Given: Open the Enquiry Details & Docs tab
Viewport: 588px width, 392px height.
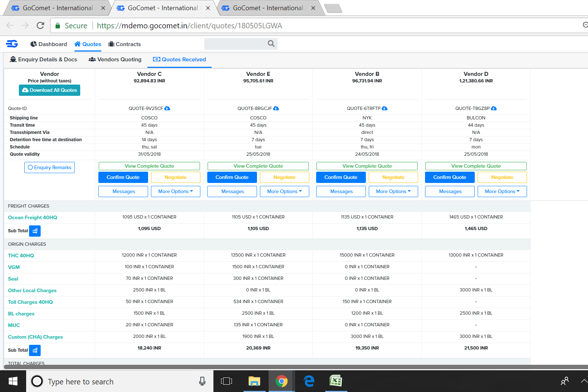Looking at the screenshot, I should 44,59.
